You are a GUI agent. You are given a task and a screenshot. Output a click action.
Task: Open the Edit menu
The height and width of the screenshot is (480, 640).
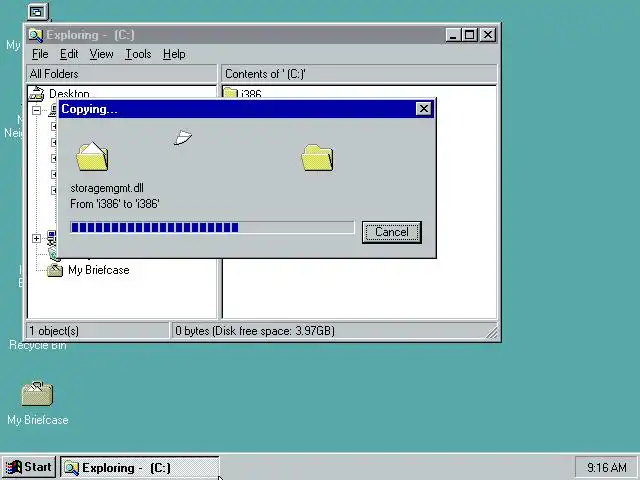69,54
